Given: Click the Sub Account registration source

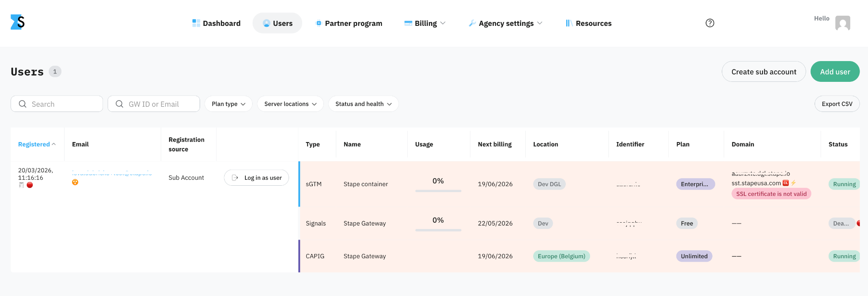Looking at the screenshot, I should 186,178.
